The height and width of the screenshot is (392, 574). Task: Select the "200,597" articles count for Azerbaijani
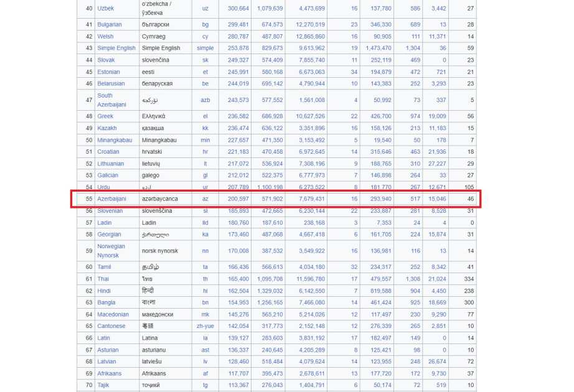click(x=238, y=198)
